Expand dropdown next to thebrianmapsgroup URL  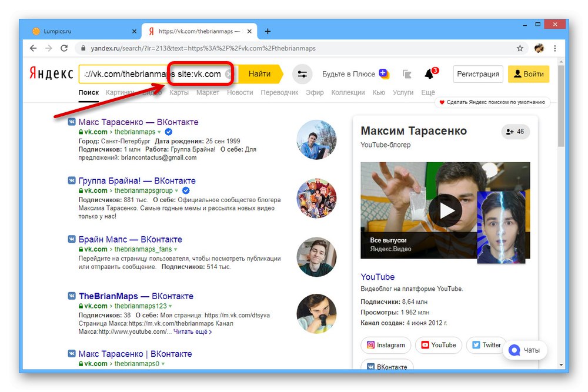tap(176, 190)
